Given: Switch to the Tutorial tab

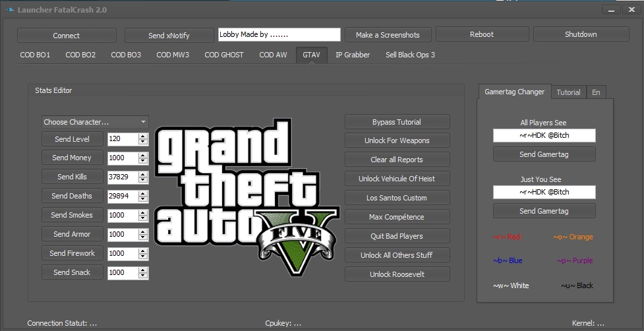Looking at the screenshot, I should (x=568, y=92).
